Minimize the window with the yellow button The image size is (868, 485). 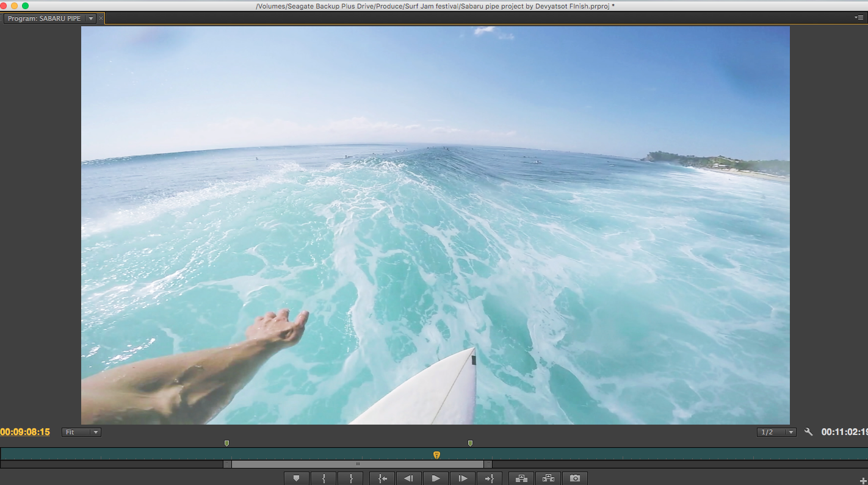click(x=15, y=5)
